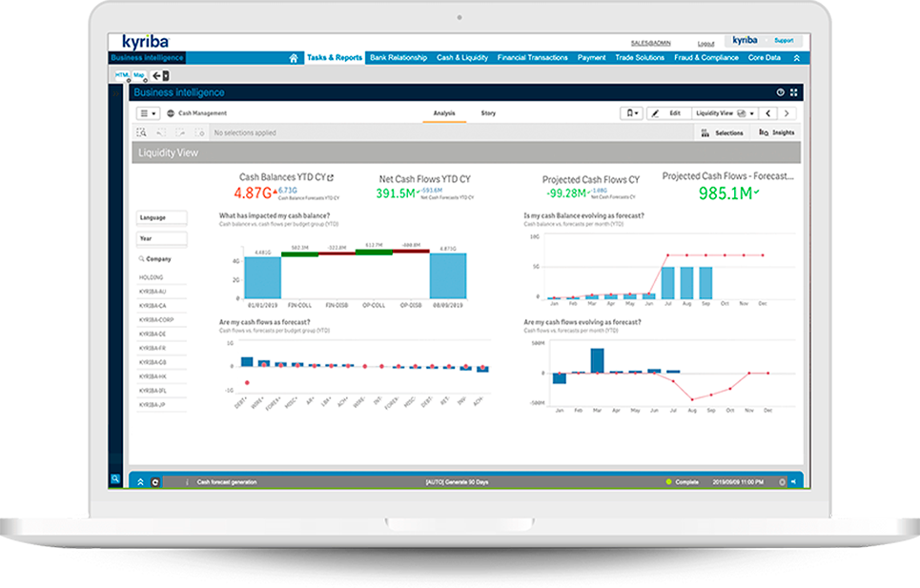The height and width of the screenshot is (588, 920).
Task: Expand the bookmarks dropdown
Action: coord(631,113)
